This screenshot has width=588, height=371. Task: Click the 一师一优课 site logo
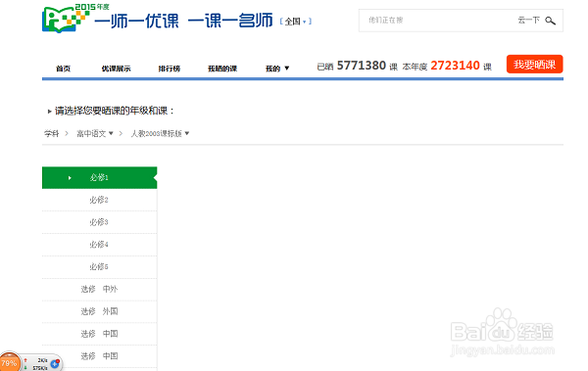tap(158, 19)
